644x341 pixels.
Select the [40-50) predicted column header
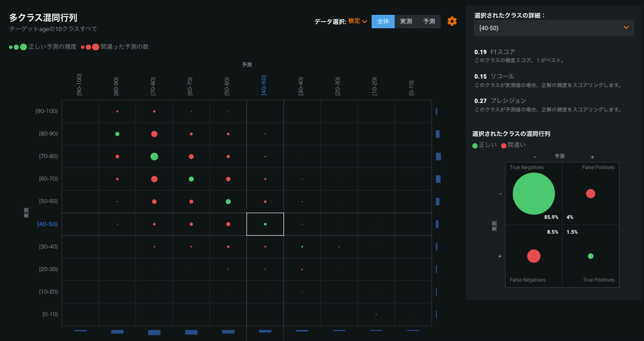coord(264,85)
